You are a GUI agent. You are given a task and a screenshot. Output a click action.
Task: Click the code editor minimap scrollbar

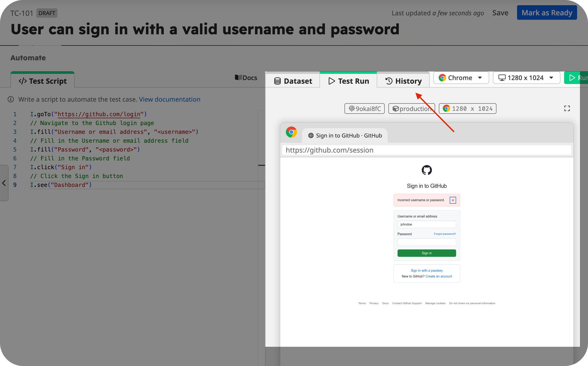[x=262, y=165]
